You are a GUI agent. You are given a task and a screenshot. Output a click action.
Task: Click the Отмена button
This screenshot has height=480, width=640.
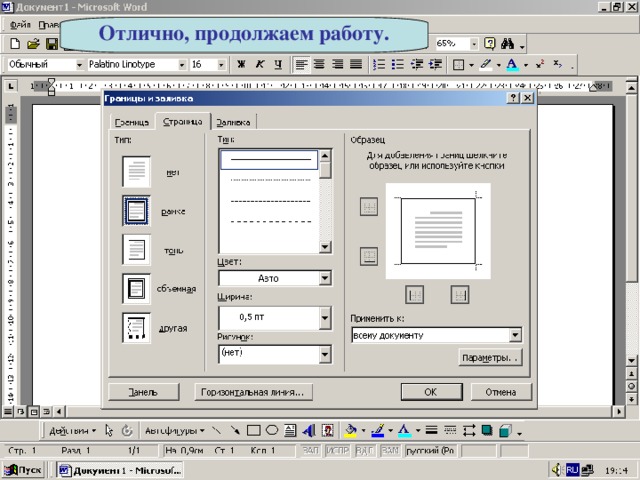point(501,392)
